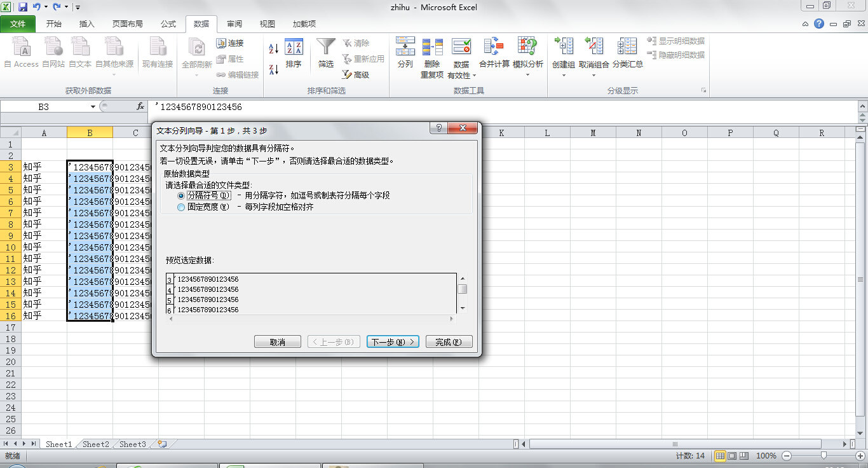Click Hide Detail (隐藏明细数据)
Image resolution: width=868 pixels, height=468 pixels.
[x=676, y=55]
